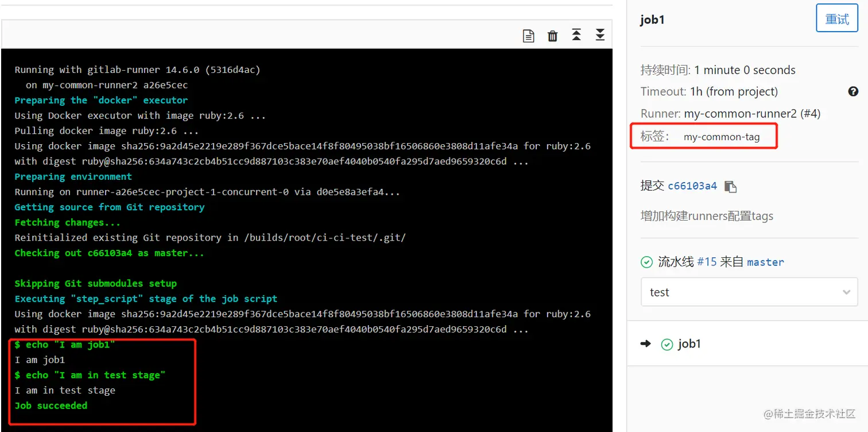Erase job log with trash icon
Image resolution: width=868 pixels, height=432 pixels.
click(x=552, y=36)
